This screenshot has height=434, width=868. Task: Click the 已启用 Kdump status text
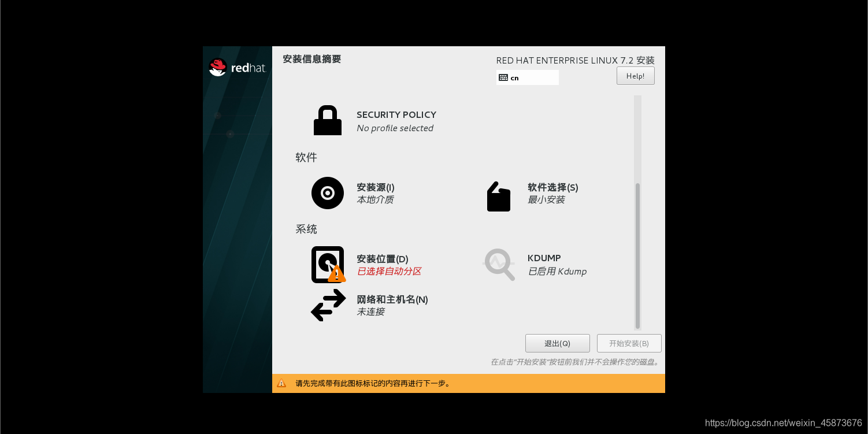point(557,272)
